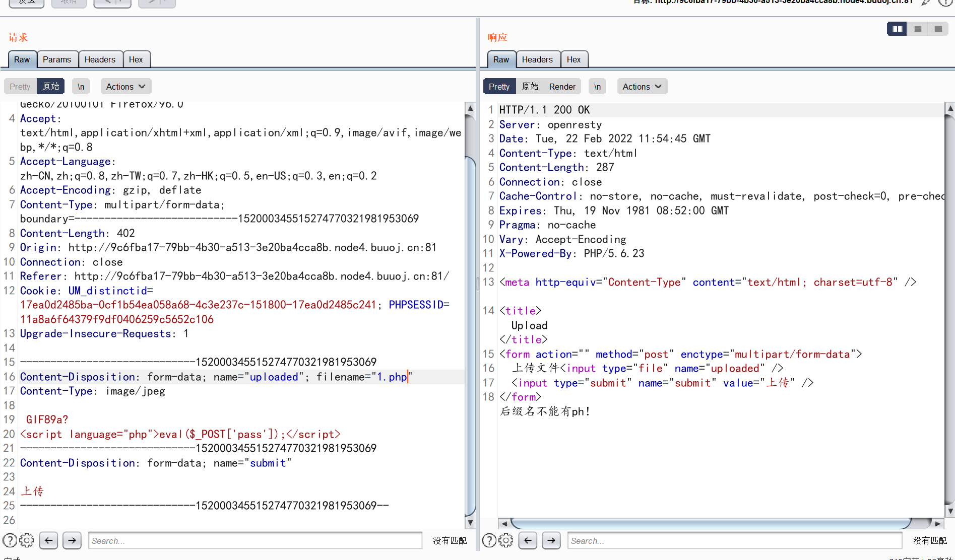This screenshot has height=560, width=955.
Task: Click Content-Length: 287 response header
Action: coord(557,167)
